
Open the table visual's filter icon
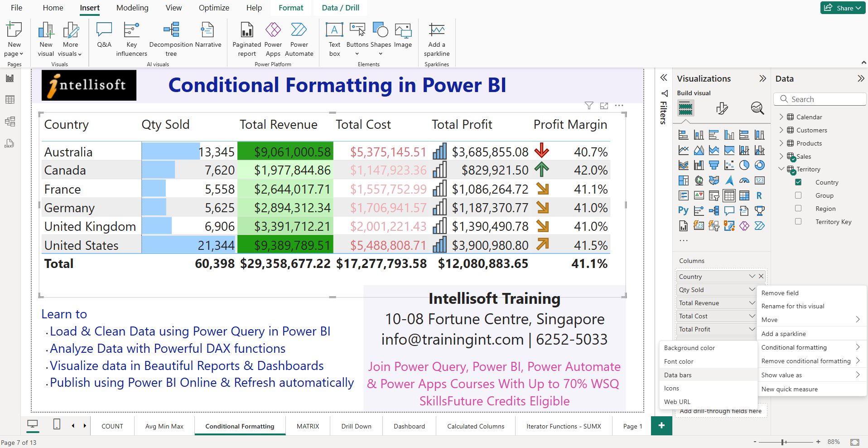pyautogui.click(x=589, y=106)
